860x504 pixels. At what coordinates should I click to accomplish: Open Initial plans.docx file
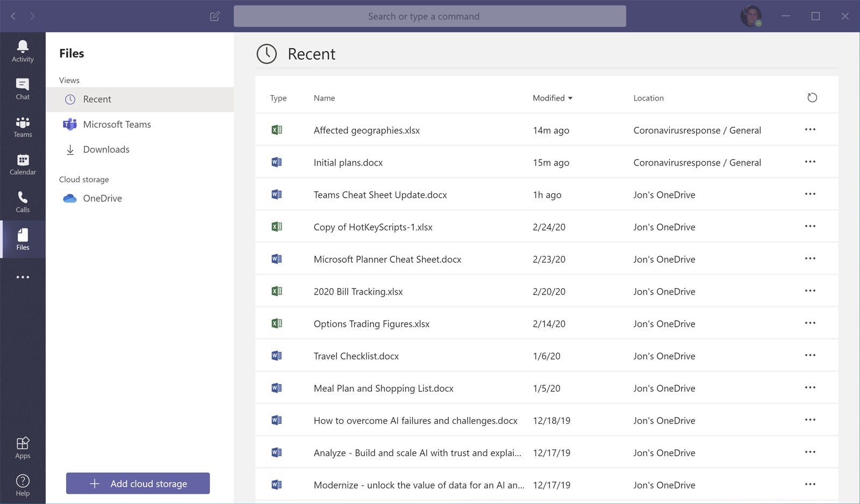point(348,162)
